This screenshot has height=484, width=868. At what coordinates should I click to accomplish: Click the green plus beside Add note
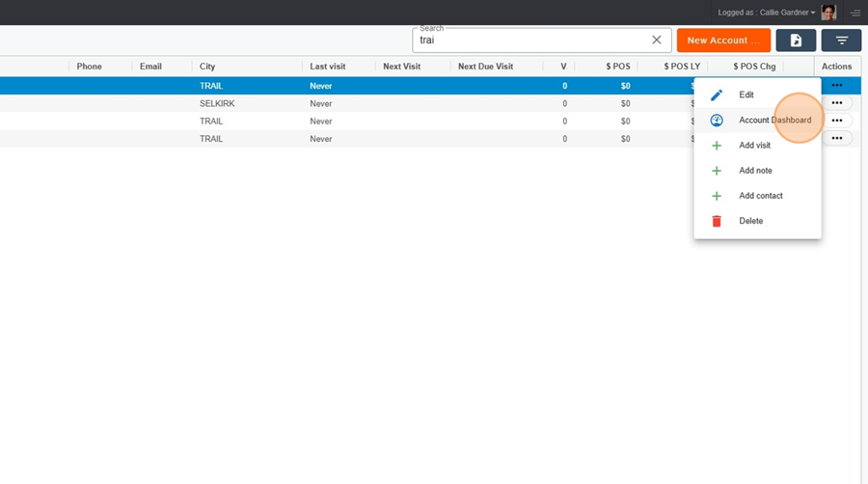(x=717, y=171)
